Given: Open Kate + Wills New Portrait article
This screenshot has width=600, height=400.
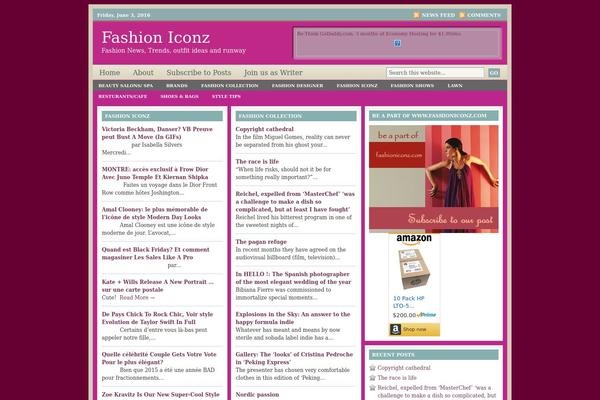Looking at the screenshot, I should [x=158, y=286].
